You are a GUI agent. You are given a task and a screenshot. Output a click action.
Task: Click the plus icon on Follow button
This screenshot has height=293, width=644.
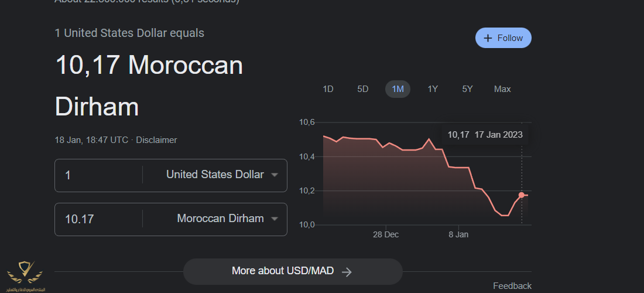488,38
